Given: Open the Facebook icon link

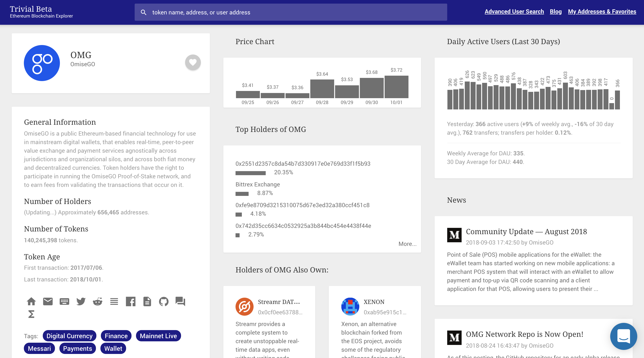Looking at the screenshot, I should pyautogui.click(x=131, y=301).
